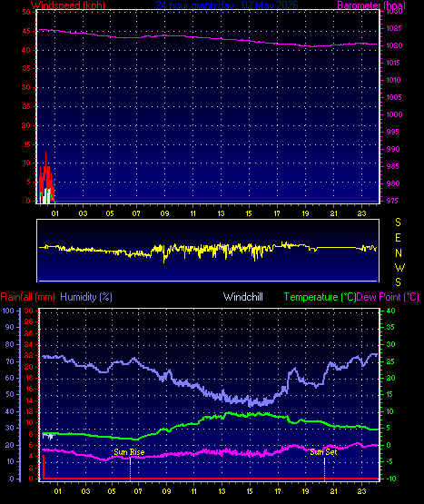Click the Sun Rise marker label

[x=129, y=452]
